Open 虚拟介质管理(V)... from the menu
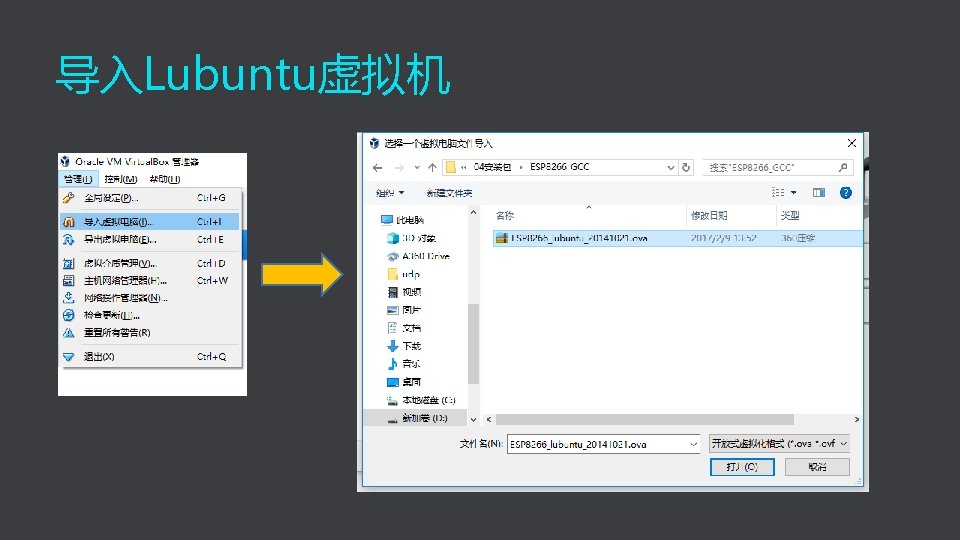Screen dimensions: 960x540 click(x=150, y=263)
